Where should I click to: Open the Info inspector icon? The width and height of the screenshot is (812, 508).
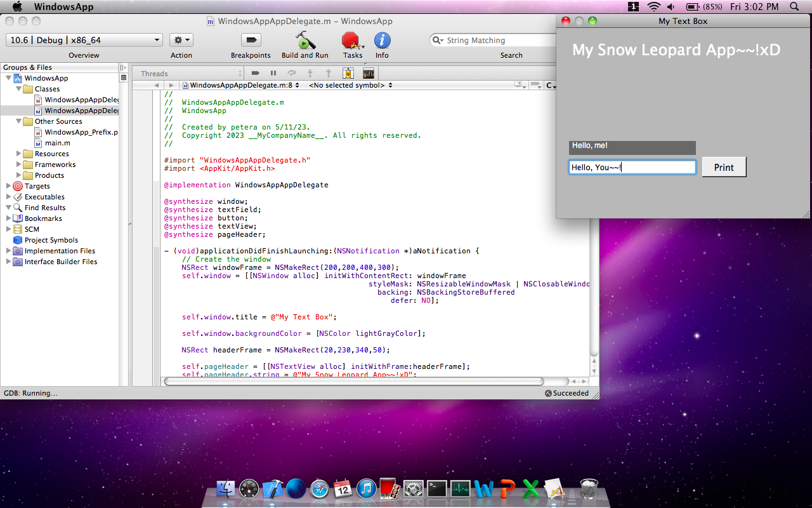(382, 41)
